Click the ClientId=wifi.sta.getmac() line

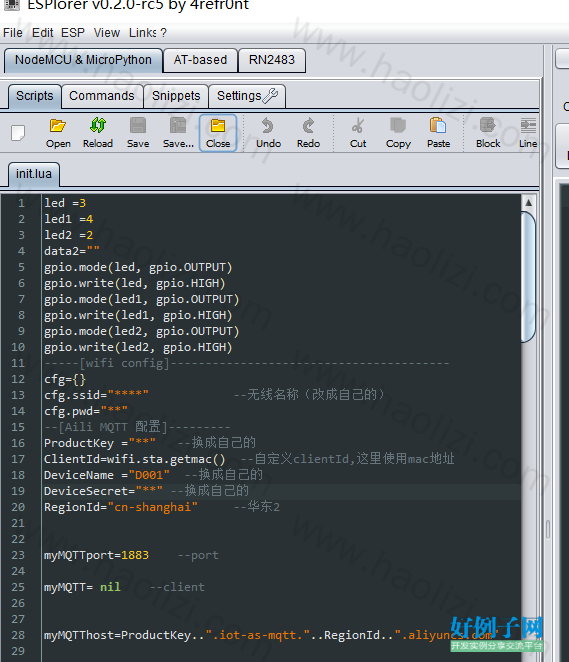135,459
